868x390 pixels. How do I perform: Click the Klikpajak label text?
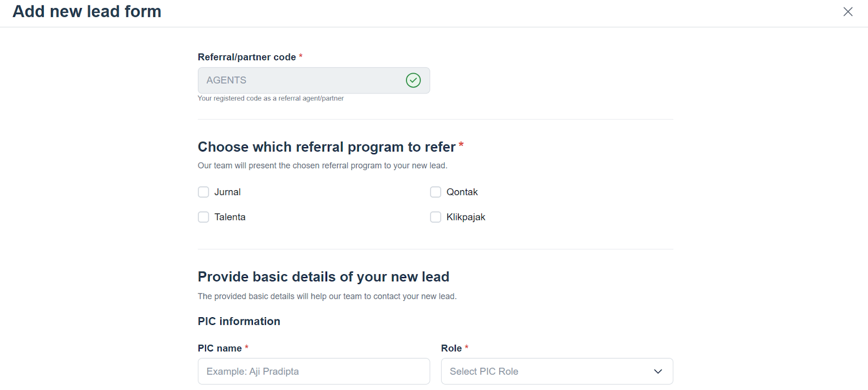point(466,217)
